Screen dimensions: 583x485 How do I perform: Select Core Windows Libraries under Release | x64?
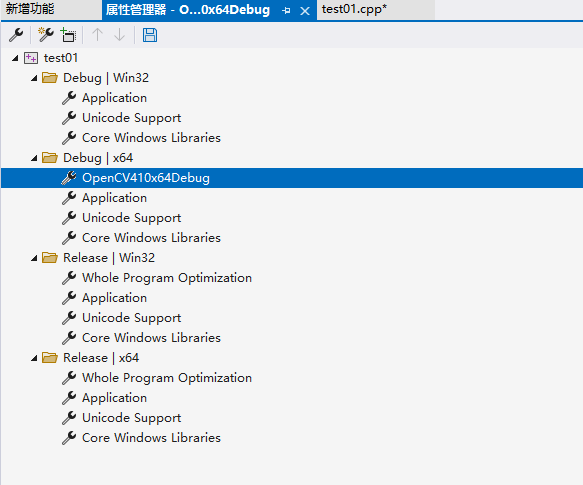(x=151, y=438)
